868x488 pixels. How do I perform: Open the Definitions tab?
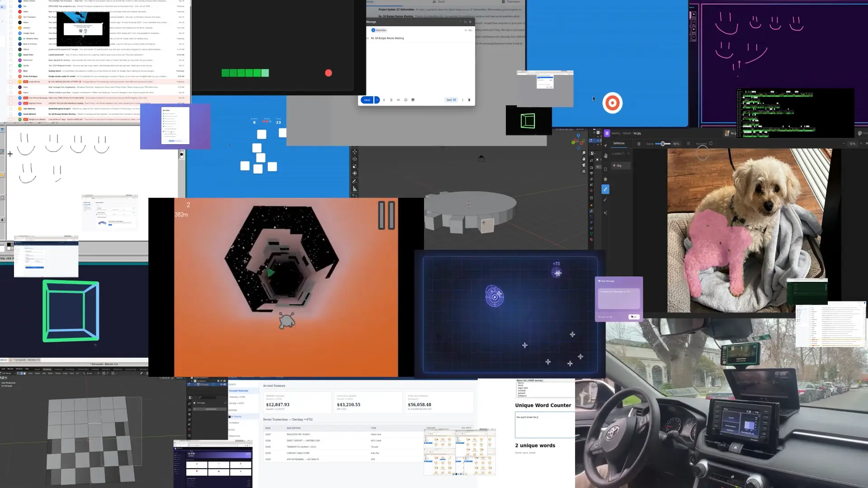click(619, 143)
